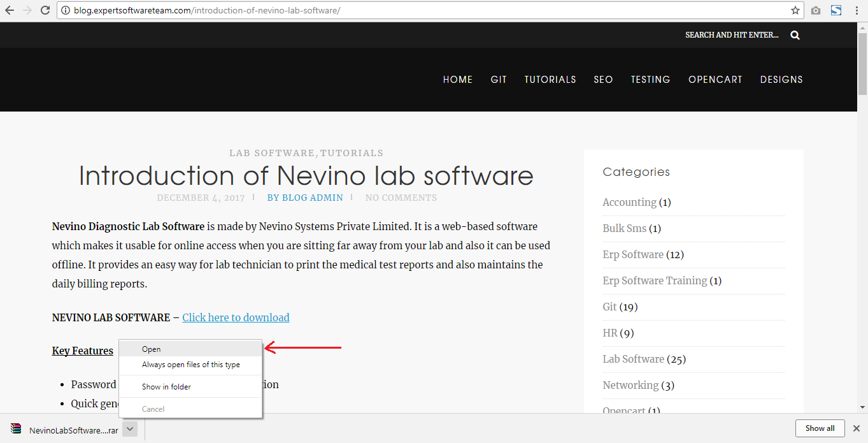This screenshot has height=443, width=868.
Task: Open the Lab Software category link
Action: tap(633, 359)
